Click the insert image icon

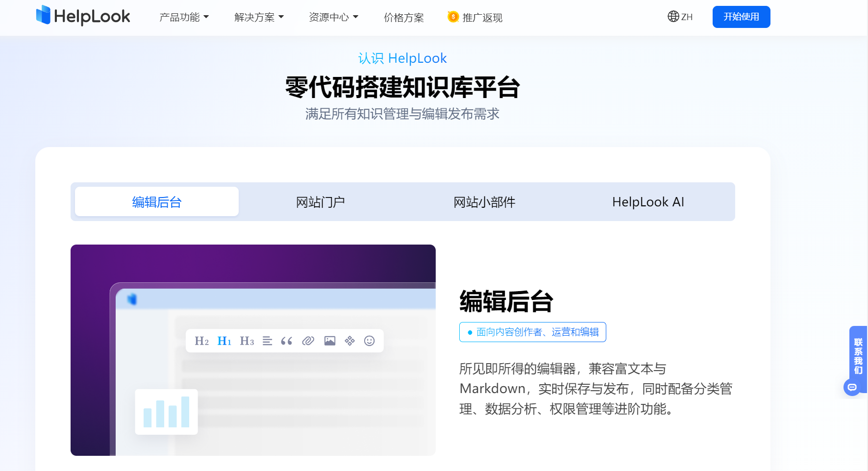coord(330,341)
